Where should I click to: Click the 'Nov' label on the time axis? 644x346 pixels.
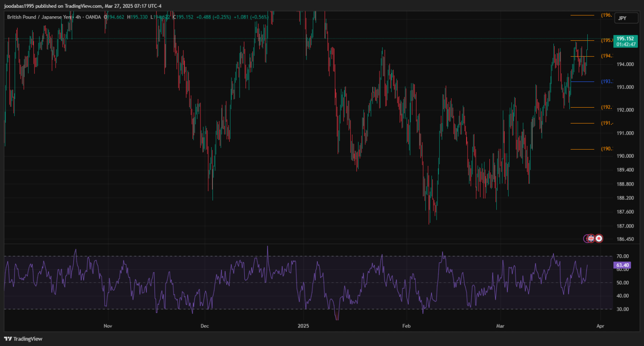tap(108, 326)
